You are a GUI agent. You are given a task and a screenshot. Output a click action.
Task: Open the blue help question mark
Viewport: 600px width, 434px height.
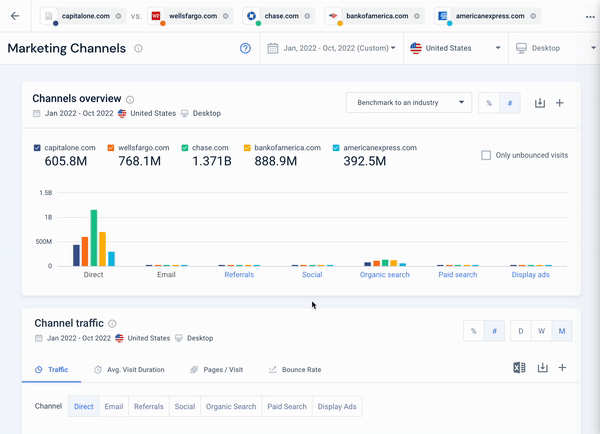coord(245,48)
